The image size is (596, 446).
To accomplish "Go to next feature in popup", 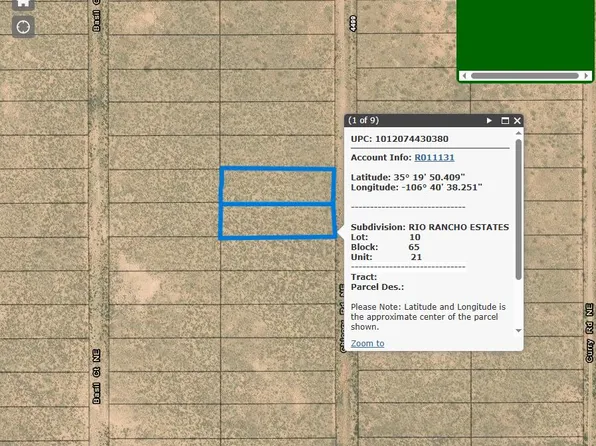I will [x=489, y=121].
